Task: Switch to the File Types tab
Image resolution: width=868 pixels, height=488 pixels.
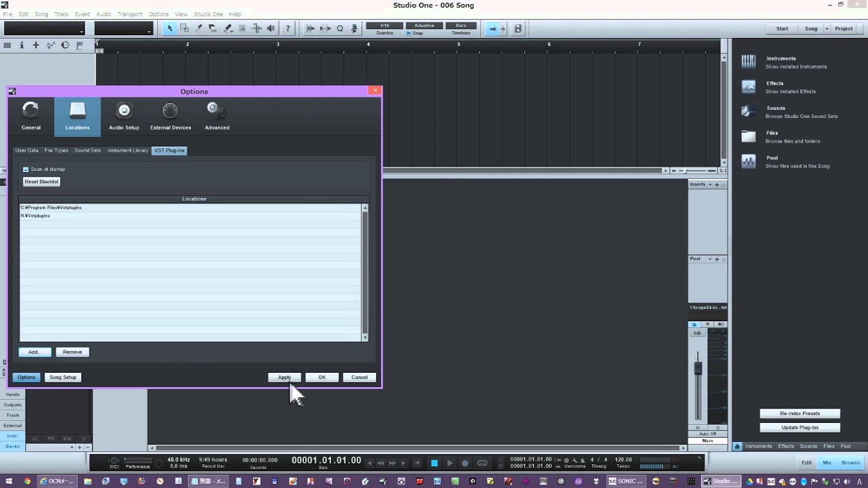Action: [x=56, y=150]
